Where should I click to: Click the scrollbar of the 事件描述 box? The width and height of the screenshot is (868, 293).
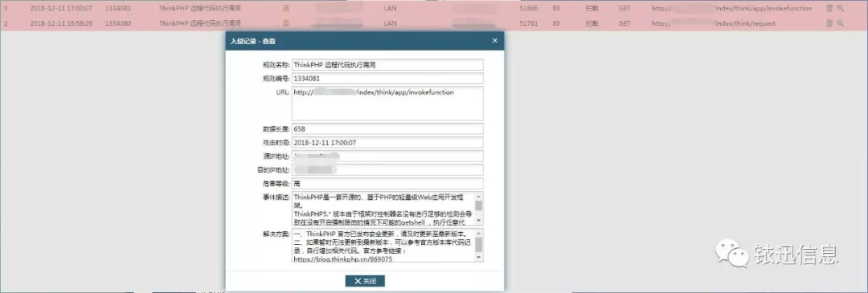click(479, 209)
